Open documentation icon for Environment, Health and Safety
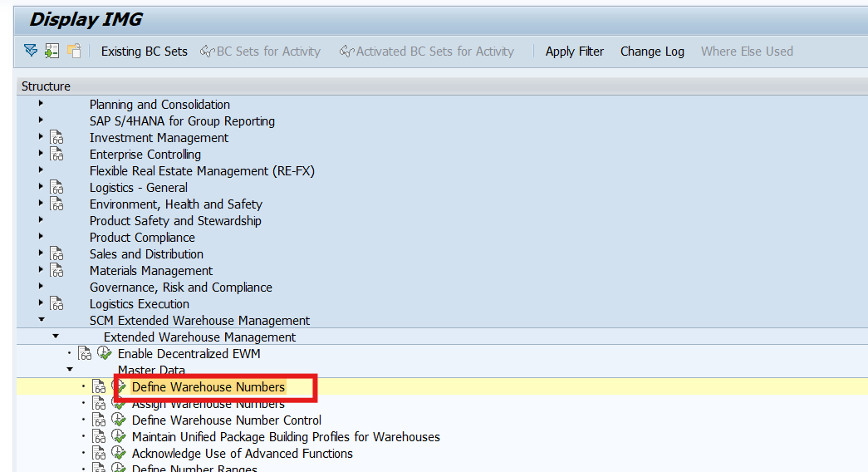868x472 pixels. coord(56,204)
